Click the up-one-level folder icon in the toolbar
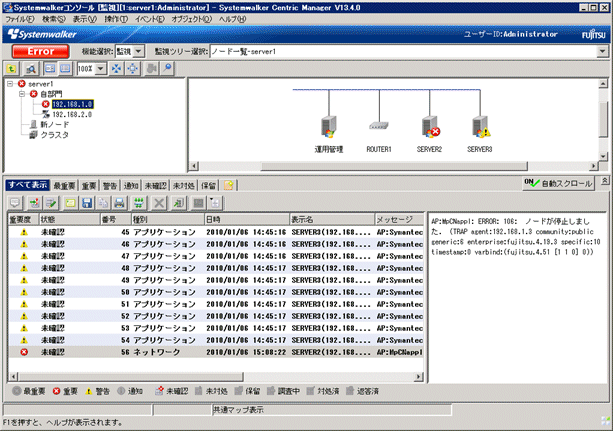The width and height of the screenshot is (613, 431). coord(11,69)
